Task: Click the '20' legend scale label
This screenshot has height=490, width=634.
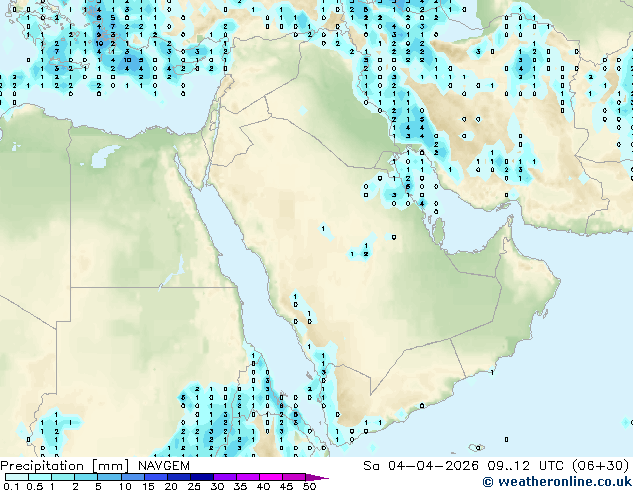Action: pos(171,486)
